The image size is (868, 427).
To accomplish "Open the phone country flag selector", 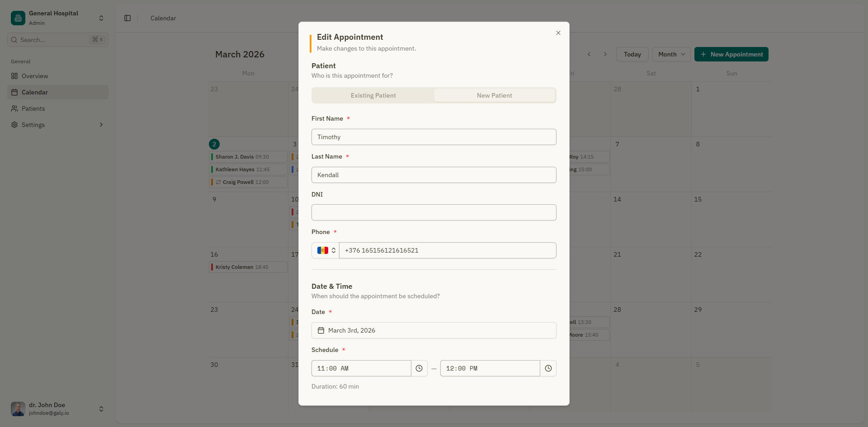I will (325, 250).
